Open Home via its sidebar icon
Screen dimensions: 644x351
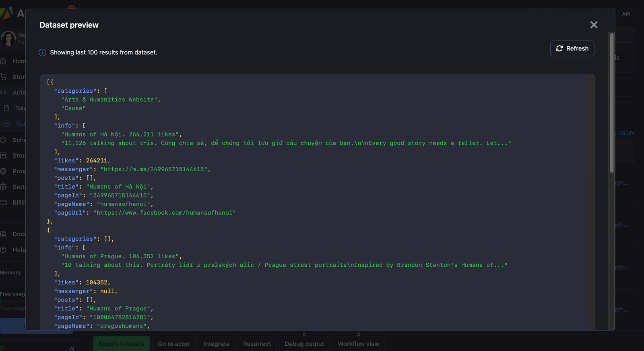tap(4, 61)
